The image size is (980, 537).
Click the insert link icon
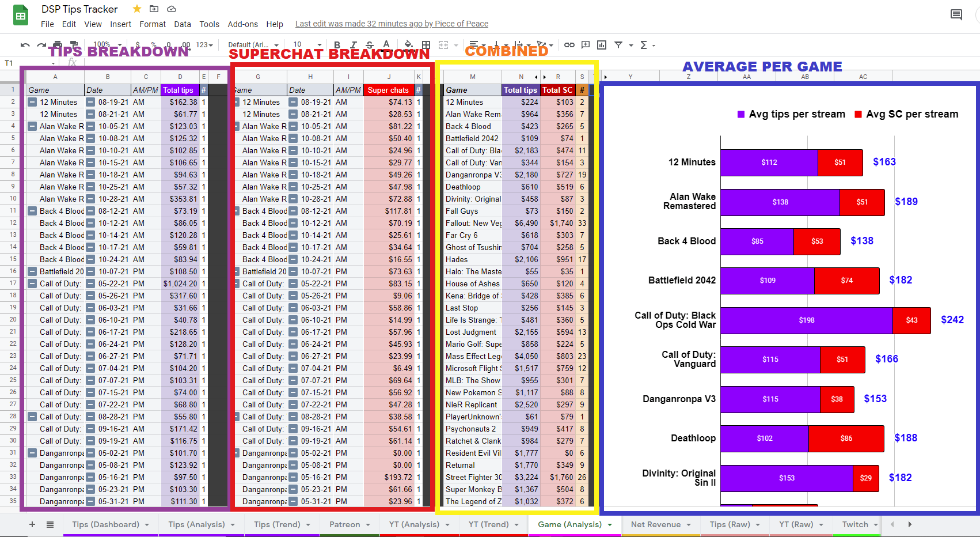[569, 45]
